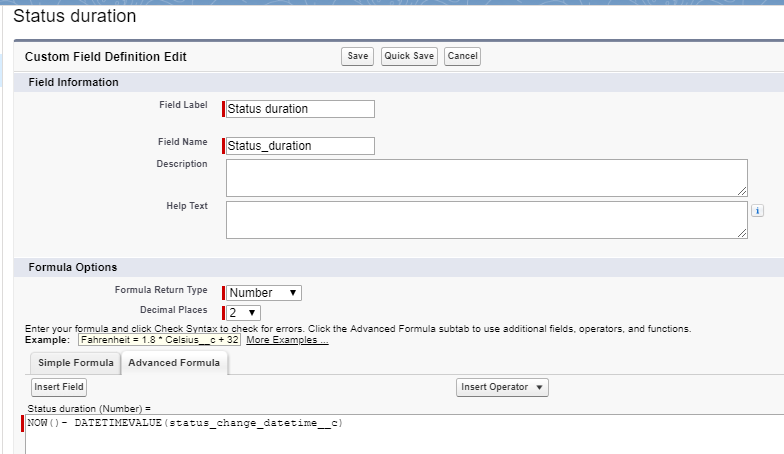Click the Help Text info icon
The width and height of the screenshot is (784, 454).
click(757, 211)
